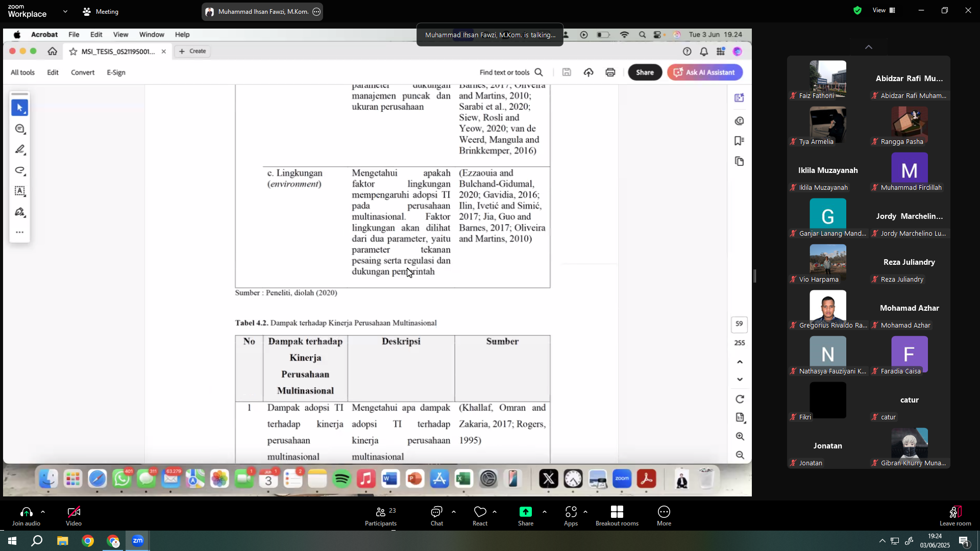Expand the Zoom Workplace dropdown
Screen dimensions: 980x551
coord(65,11)
